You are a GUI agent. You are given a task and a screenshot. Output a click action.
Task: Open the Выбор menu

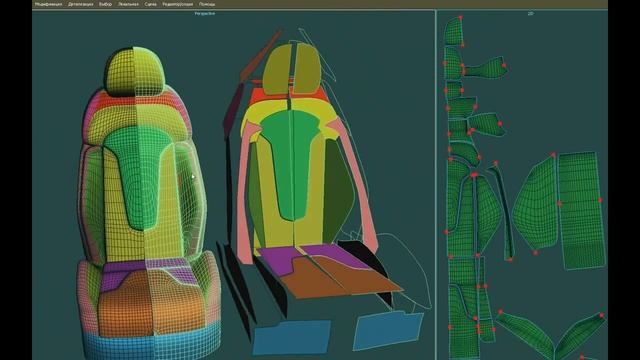point(105,4)
